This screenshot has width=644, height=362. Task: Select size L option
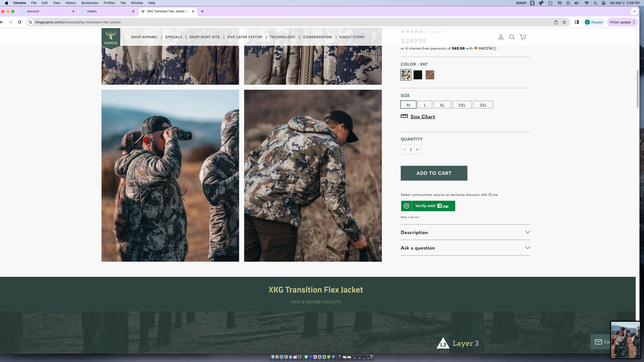pos(425,105)
